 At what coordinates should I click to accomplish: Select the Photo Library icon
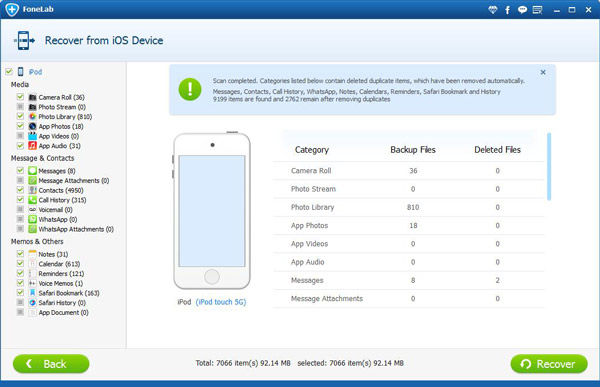(x=33, y=116)
